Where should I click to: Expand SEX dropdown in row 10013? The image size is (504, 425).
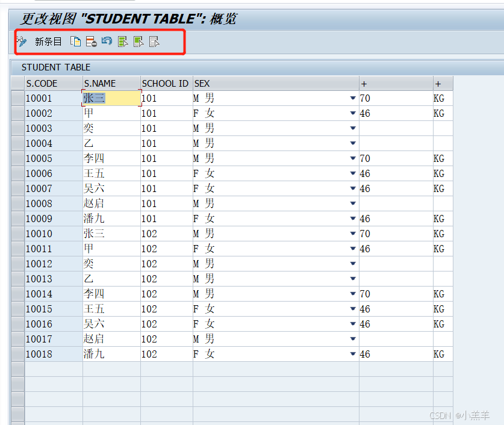click(x=353, y=279)
